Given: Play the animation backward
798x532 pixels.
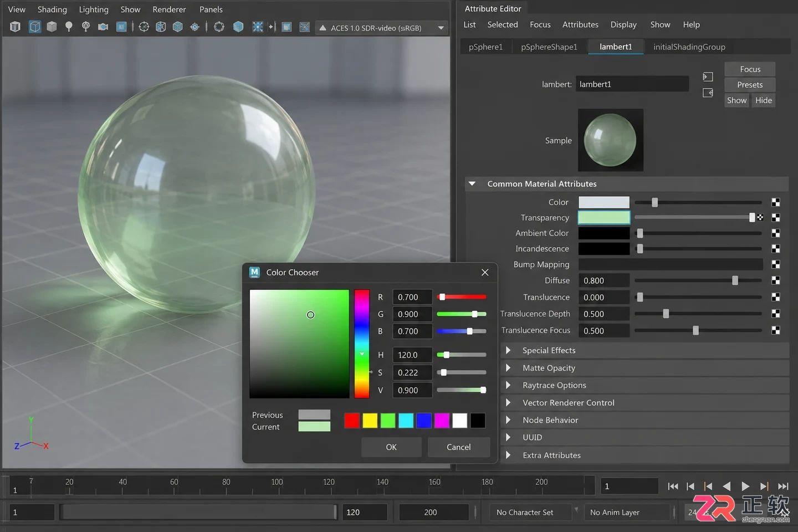Looking at the screenshot, I should [x=727, y=487].
